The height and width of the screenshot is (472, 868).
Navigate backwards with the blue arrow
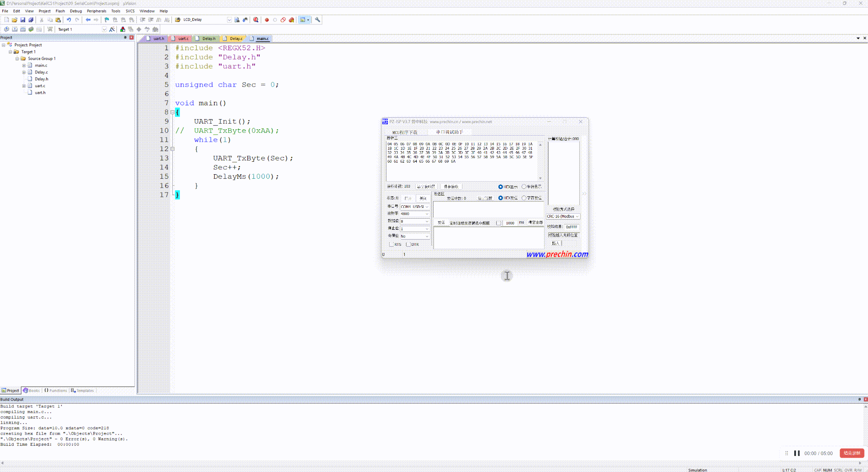88,20
